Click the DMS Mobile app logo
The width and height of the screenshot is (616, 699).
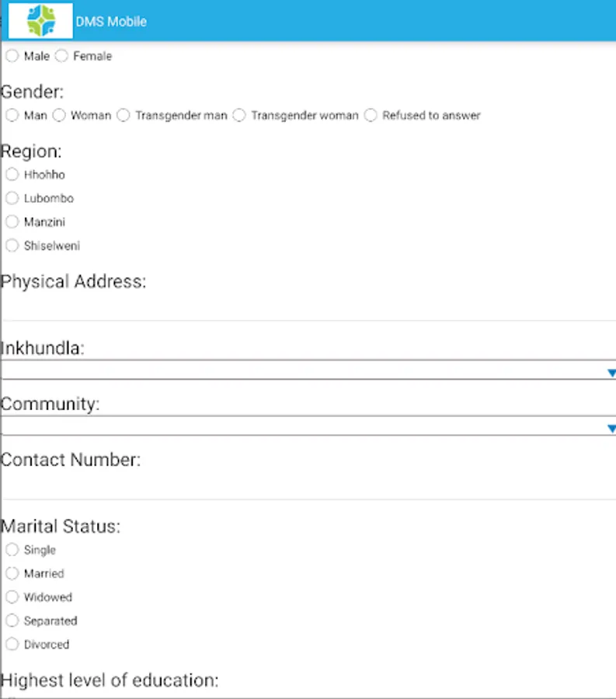[x=40, y=20]
